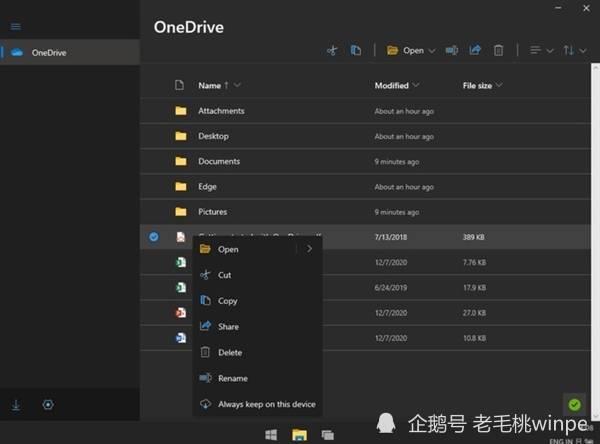Click the sort arrows icon
The height and width of the screenshot is (444, 600).
(569, 50)
